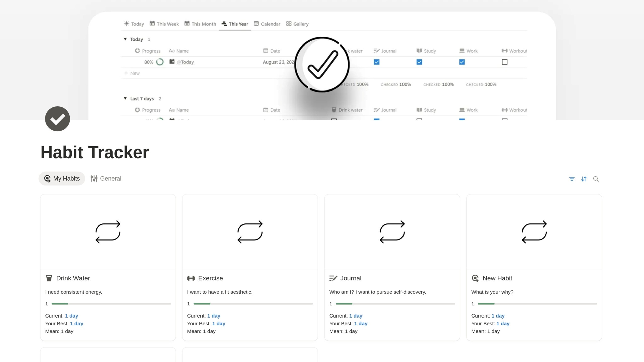644x362 pixels.
Task: Check the Workout checkbox in Today row
Action: pos(504,62)
